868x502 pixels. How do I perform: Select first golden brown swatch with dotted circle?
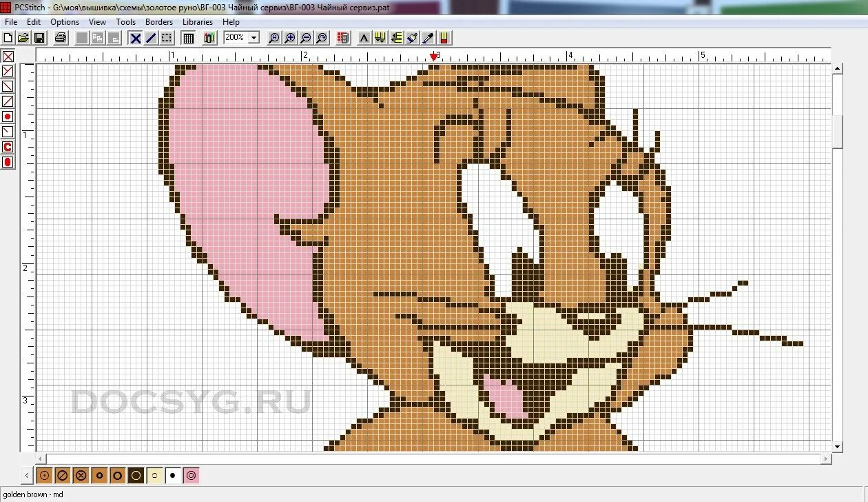(x=44, y=475)
